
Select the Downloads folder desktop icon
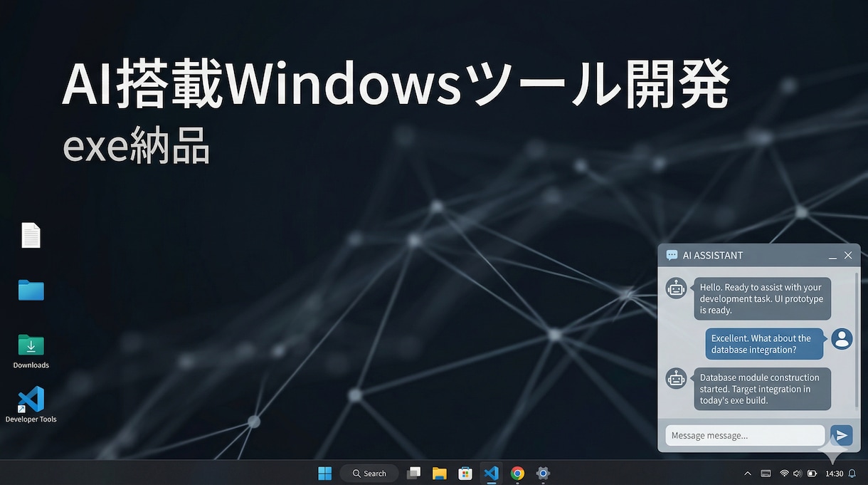pos(31,345)
